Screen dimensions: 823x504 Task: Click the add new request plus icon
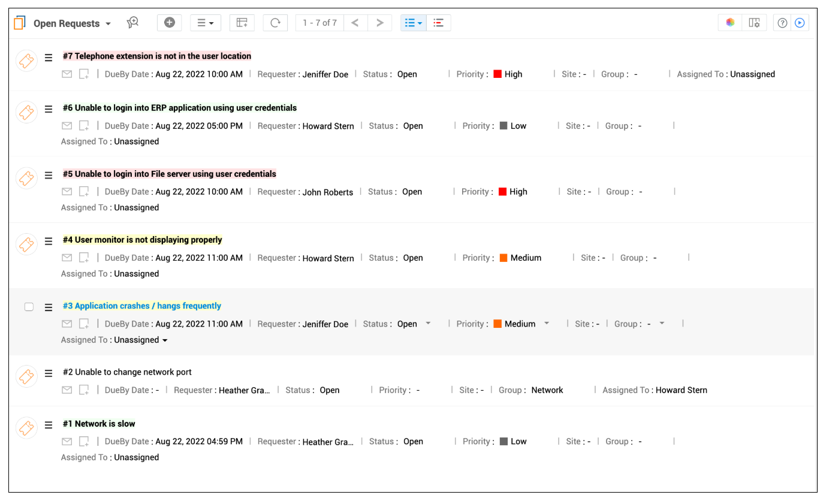coord(170,23)
